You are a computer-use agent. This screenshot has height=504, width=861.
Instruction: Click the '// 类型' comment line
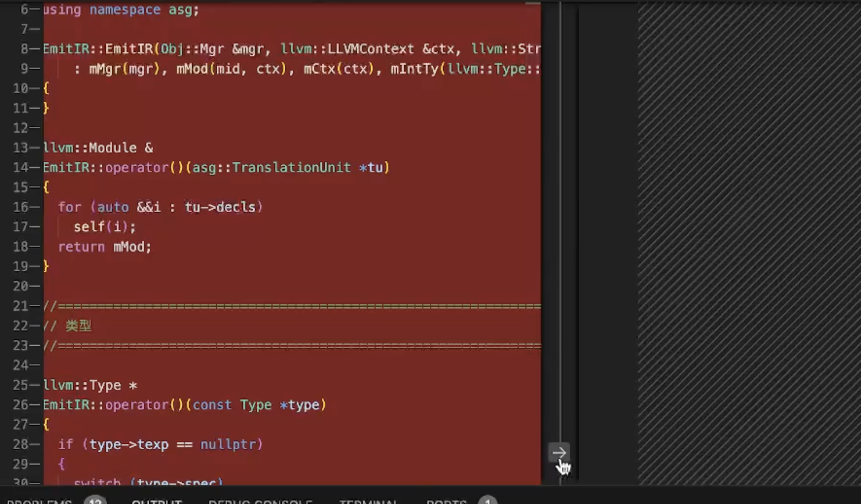(67, 326)
